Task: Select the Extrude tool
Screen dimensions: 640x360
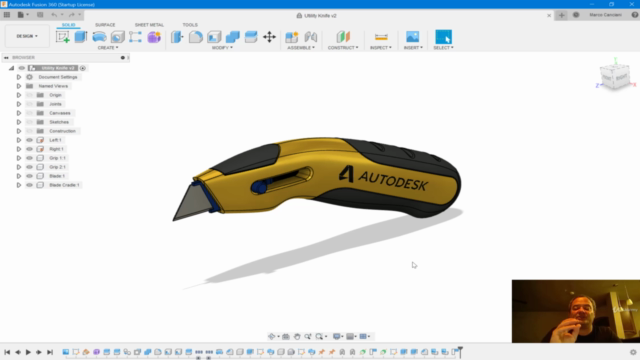Action: pyautogui.click(x=81, y=37)
